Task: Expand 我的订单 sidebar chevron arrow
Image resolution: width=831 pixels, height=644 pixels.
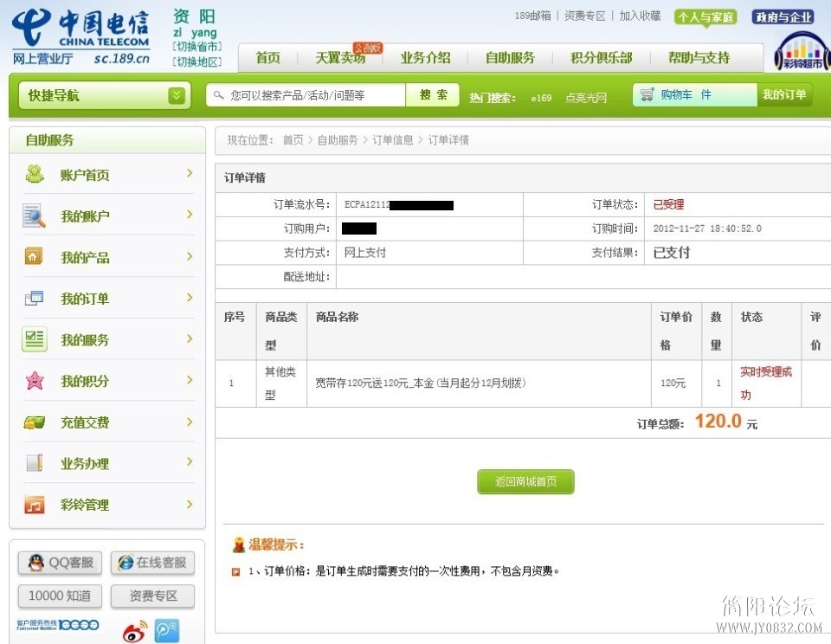Action: point(190,298)
